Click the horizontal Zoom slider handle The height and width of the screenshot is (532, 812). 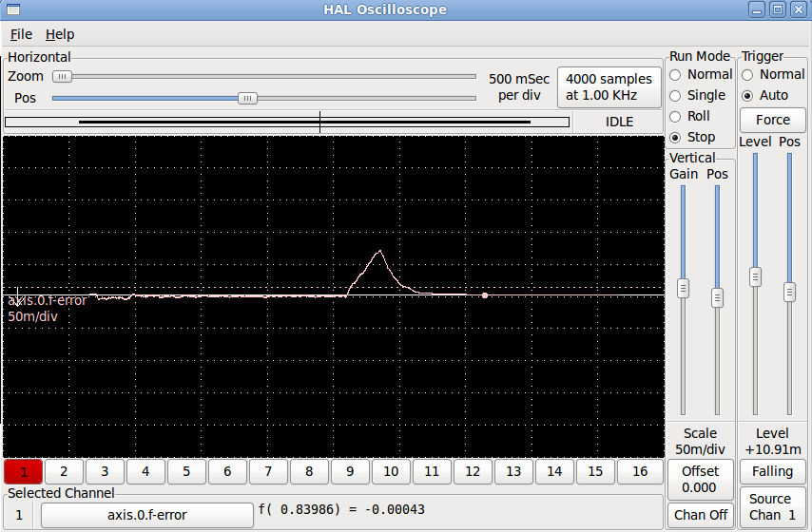coord(62,77)
